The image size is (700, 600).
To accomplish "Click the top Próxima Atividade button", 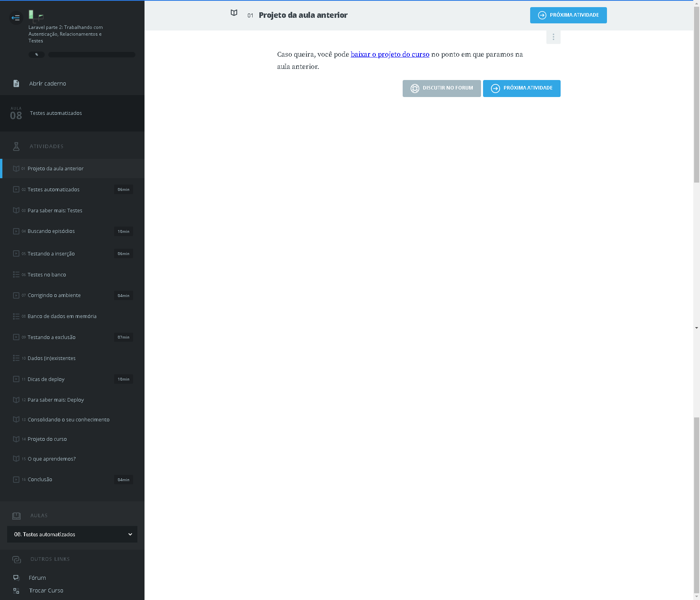I will tap(568, 15).
